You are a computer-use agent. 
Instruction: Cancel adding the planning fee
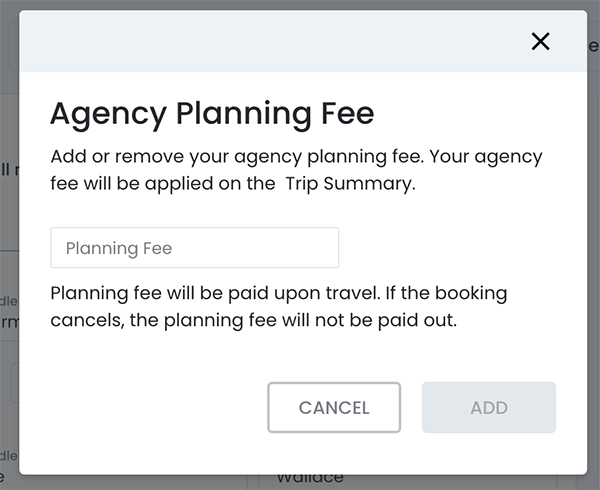coord(334,407)
